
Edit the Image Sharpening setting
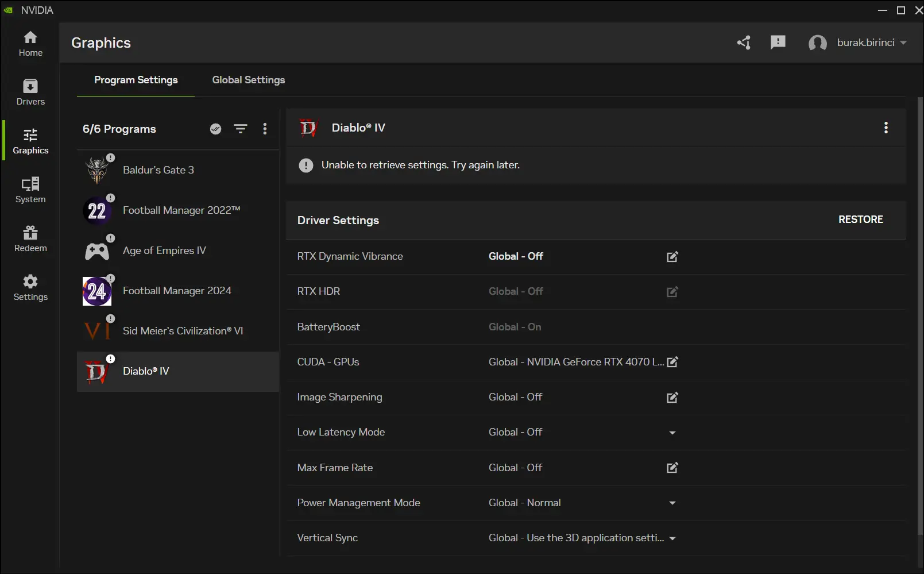point(672,398)
